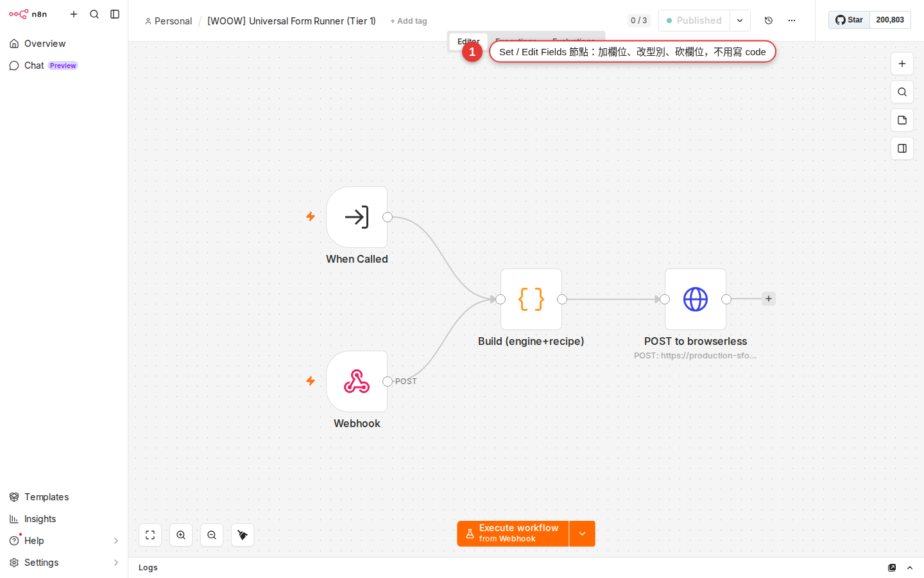The height and width of the screenshot is (578, 924).
Task: Create new item with plus icon in sidebar header
Action: [x=74, y=14]
